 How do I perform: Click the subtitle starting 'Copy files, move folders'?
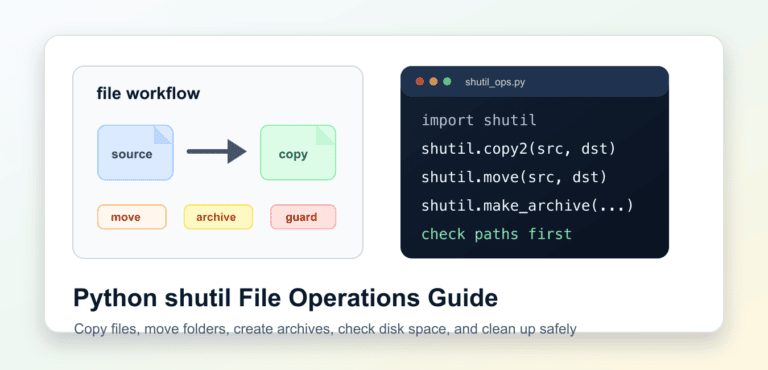click(325, 329)
